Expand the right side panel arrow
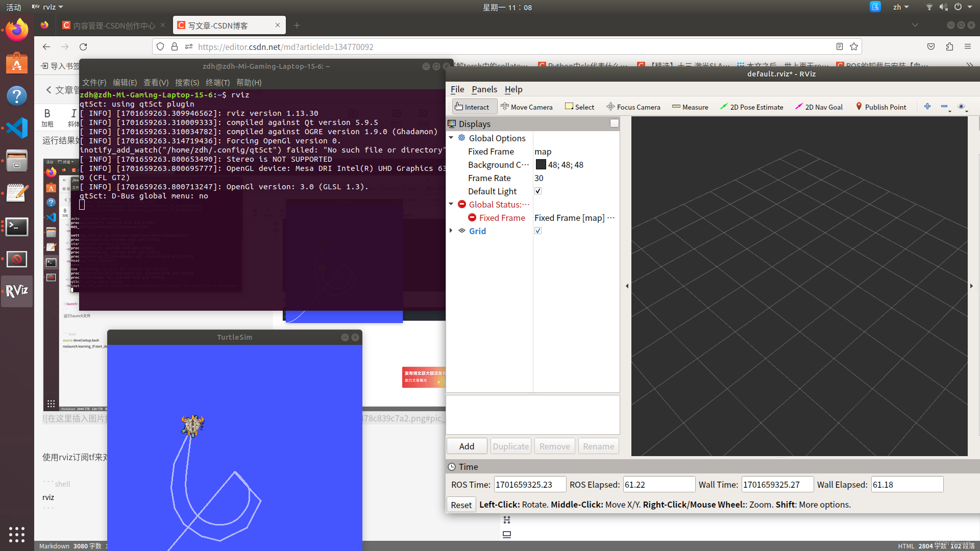The height and width of the screenshot is (551, 980). tap(971, 286)
